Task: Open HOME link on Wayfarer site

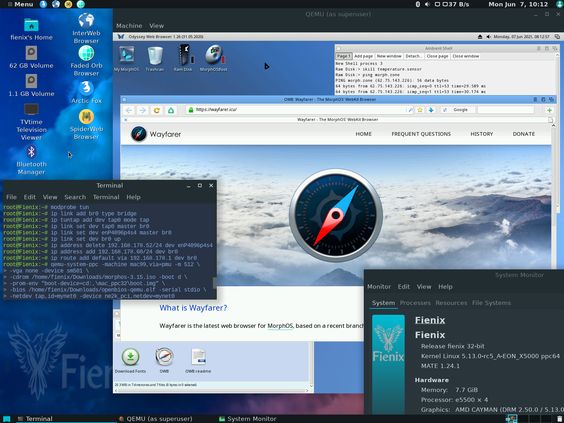Action: click(x=363, y=134)
